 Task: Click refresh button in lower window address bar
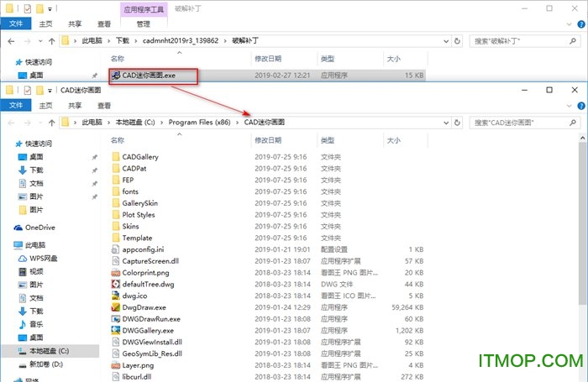coord(457,123)
